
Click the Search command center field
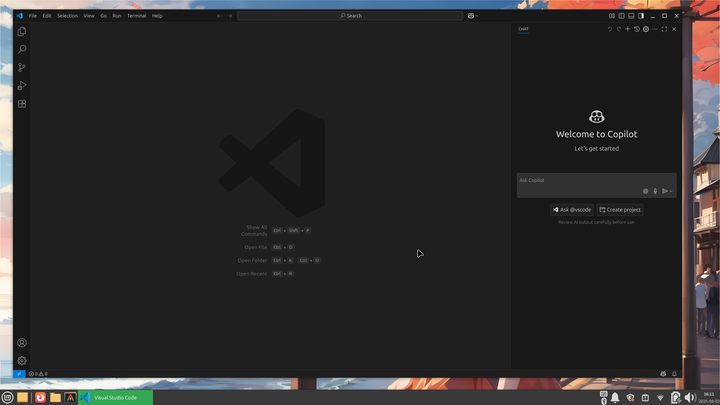click(x=350, y=16)
